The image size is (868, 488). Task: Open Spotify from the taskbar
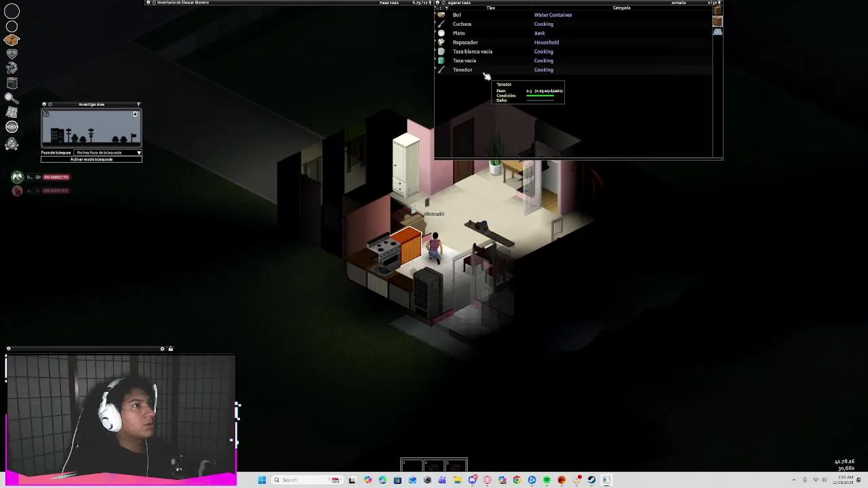547,480
